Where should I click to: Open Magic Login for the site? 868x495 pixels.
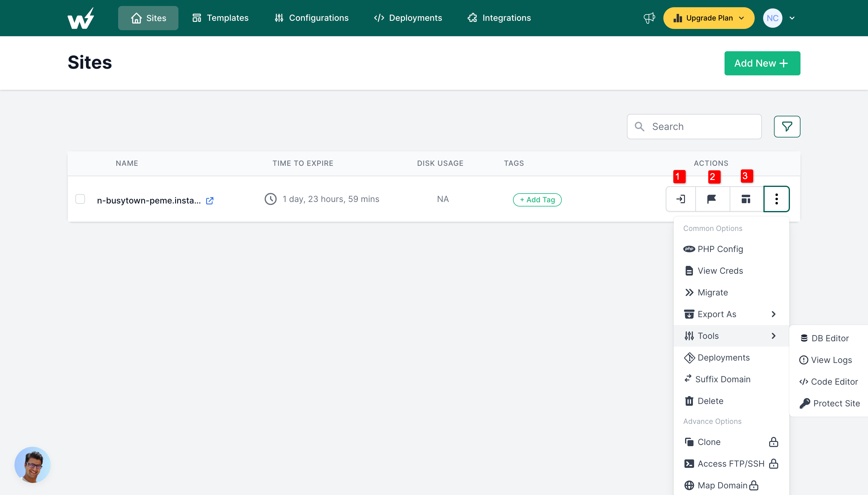[x=680, y=199]
